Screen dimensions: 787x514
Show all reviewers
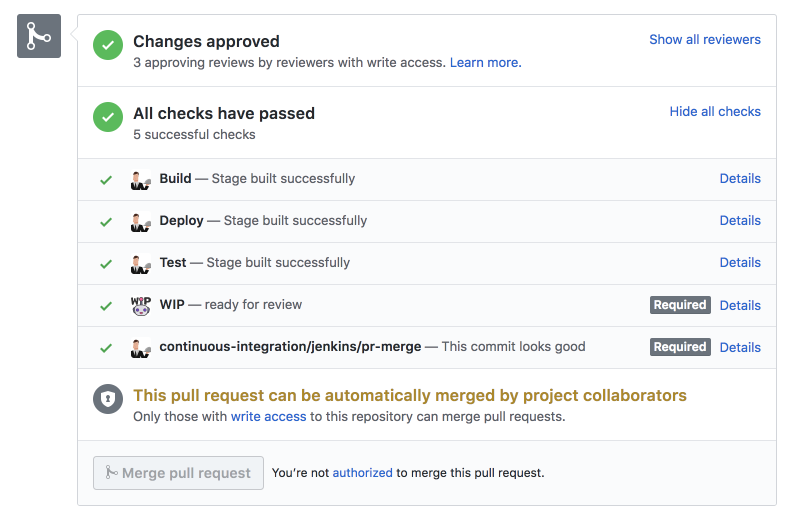tap(704, 40)
